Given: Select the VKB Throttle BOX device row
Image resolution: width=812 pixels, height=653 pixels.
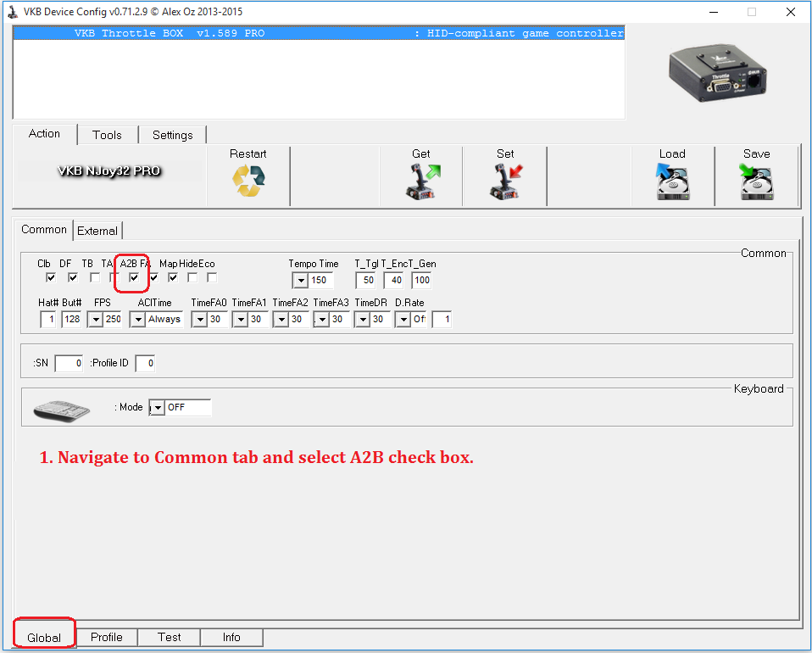Looking at the screenshot, I should coord(319,33).
